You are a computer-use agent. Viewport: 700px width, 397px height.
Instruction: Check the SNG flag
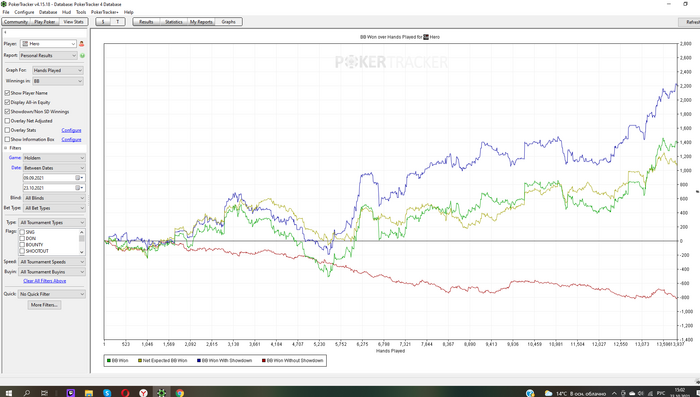(22, 232)
